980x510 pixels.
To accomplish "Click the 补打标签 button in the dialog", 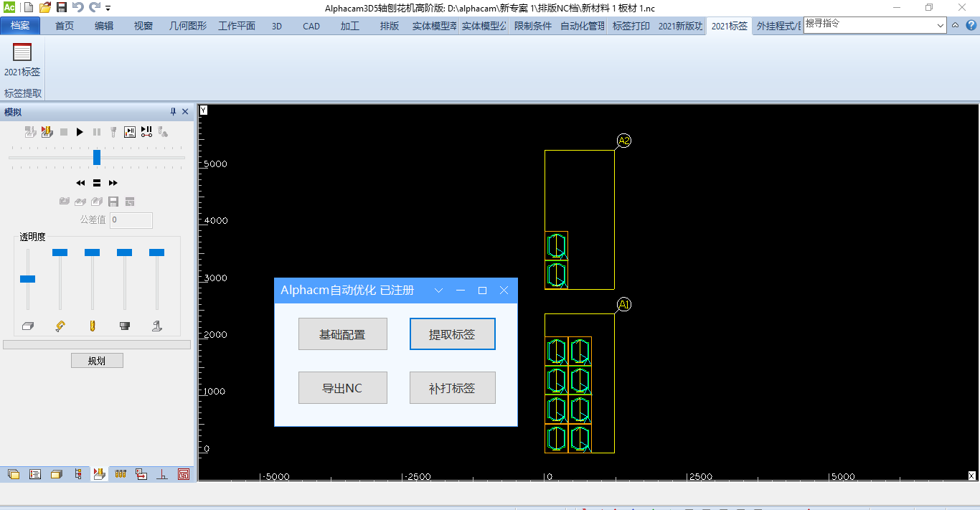I will pos(453,388).
